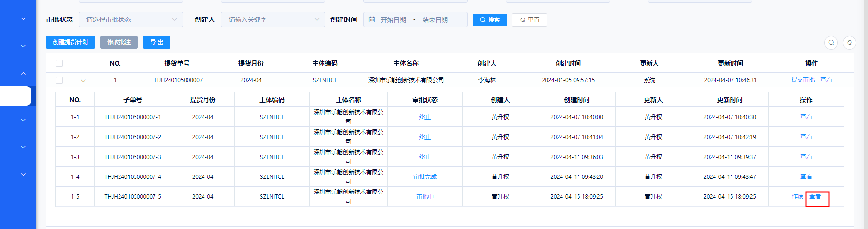This screenshot has width=868, height=229.
Task: Click 查看 for sub-row 1-4
Action: coord(806,176)
